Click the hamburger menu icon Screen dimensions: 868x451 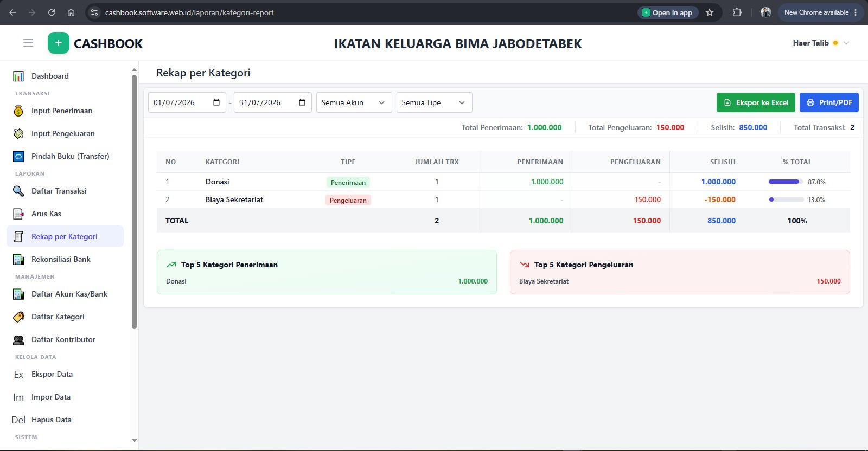pos(28,43)
